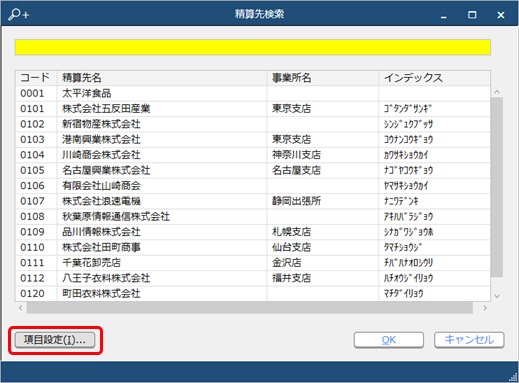Viewport: 519px width, 383px height.
Task: Click the magnifier search icon in title bar
Action: (19, 14)
